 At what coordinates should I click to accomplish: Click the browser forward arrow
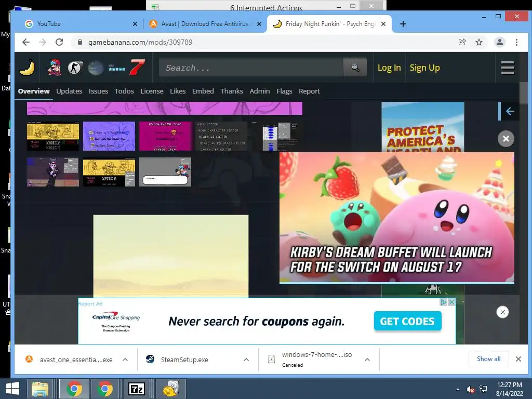point(43,42)
